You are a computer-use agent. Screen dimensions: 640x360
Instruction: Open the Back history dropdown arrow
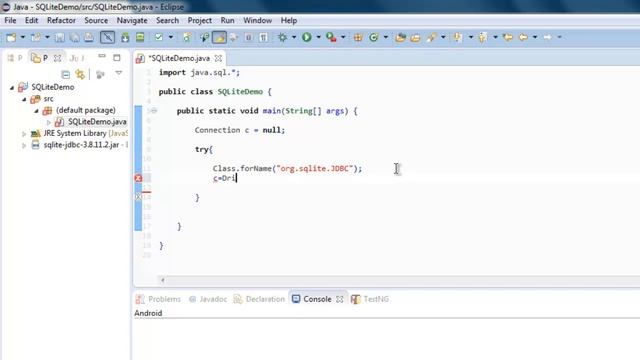(535, 38)
